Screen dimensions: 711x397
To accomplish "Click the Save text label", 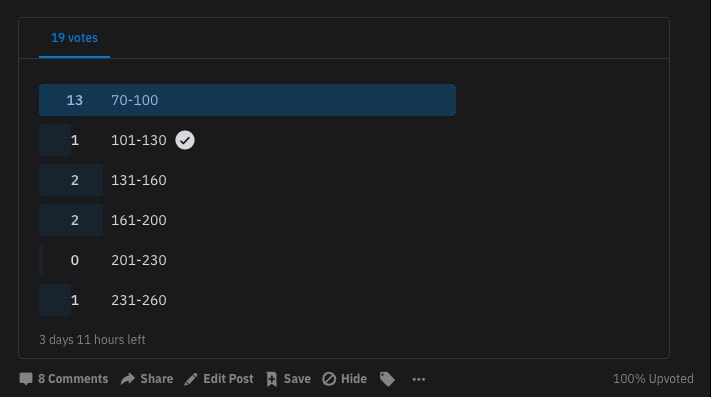I will 297,379.
